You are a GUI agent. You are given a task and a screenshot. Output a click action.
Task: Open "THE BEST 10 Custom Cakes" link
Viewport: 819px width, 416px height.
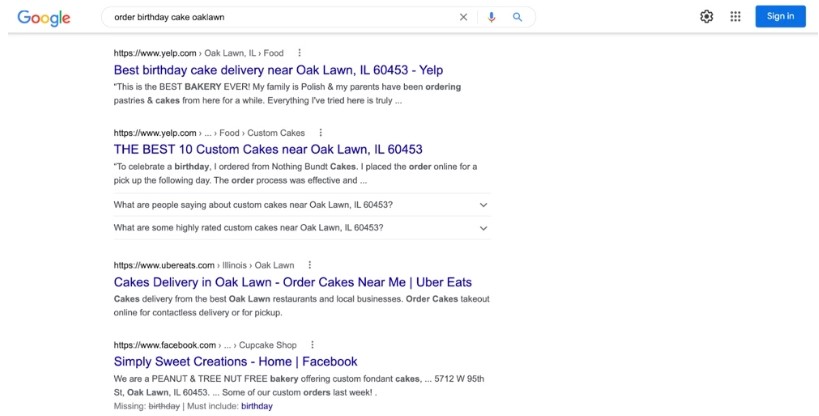(268, 150)
